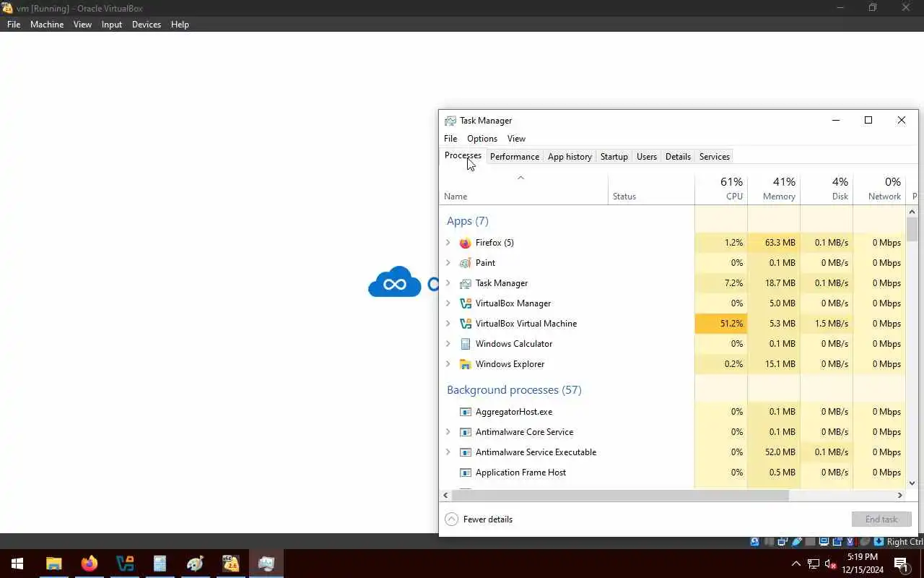Show hidden icons in the system tray
Viewport: 924px width, 578px height.
(x=796, y=564)
